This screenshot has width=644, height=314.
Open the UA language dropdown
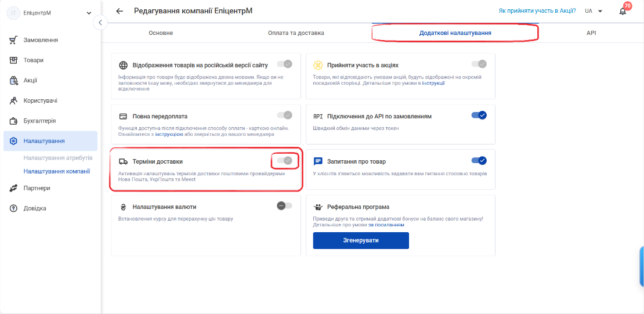coord(594,11)
